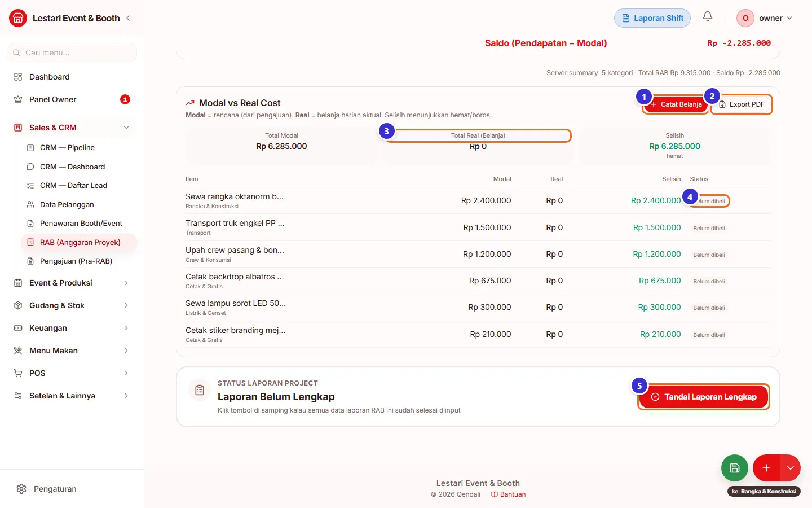Open Penawaran Booth/Event page

pos(78,224)
